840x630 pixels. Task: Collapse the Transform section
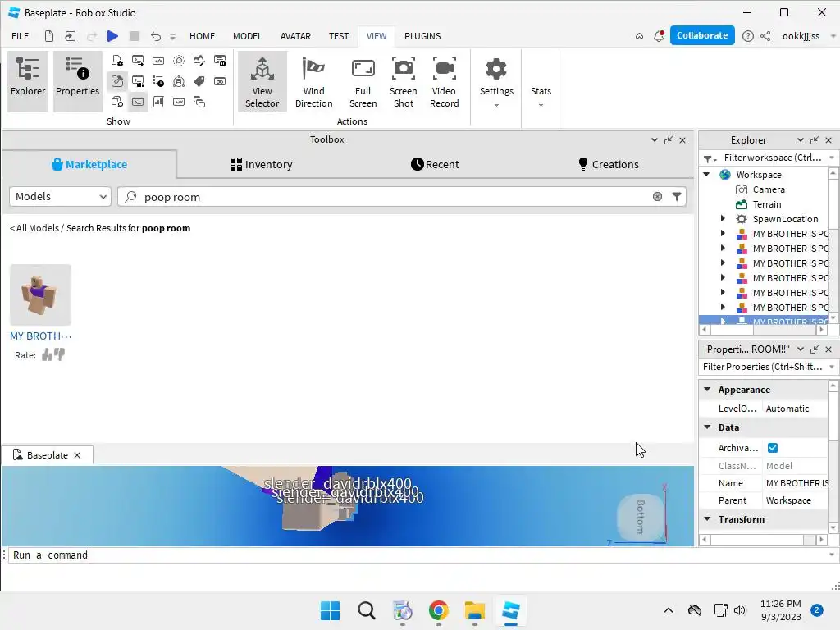(707, 518)
